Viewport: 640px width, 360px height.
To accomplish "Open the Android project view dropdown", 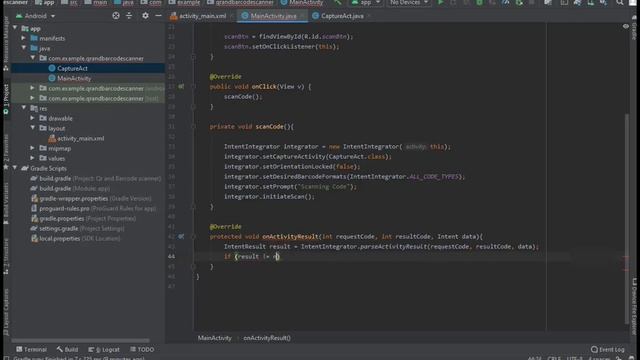I will (36, 16).
